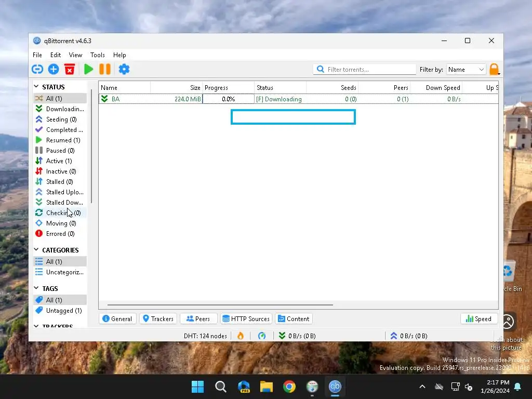
Task: Select the Checking (0) filter
Action: point(60,212)
